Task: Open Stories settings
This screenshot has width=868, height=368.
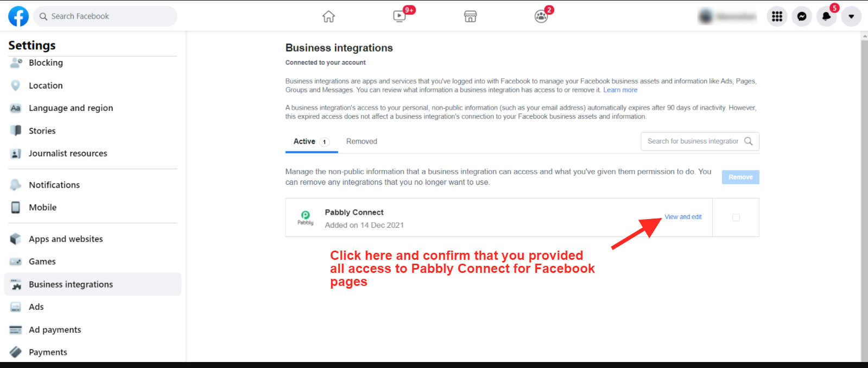Action: point(93,131)
